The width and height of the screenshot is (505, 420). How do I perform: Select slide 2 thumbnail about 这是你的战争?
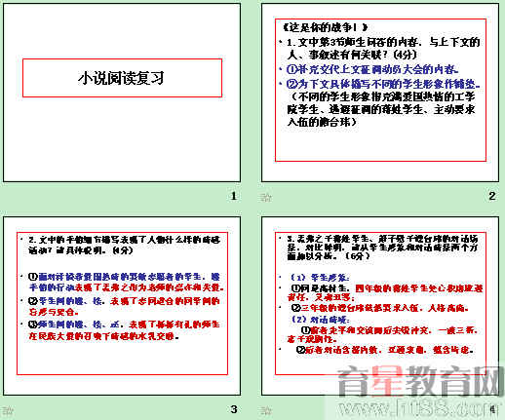(380, 93)
